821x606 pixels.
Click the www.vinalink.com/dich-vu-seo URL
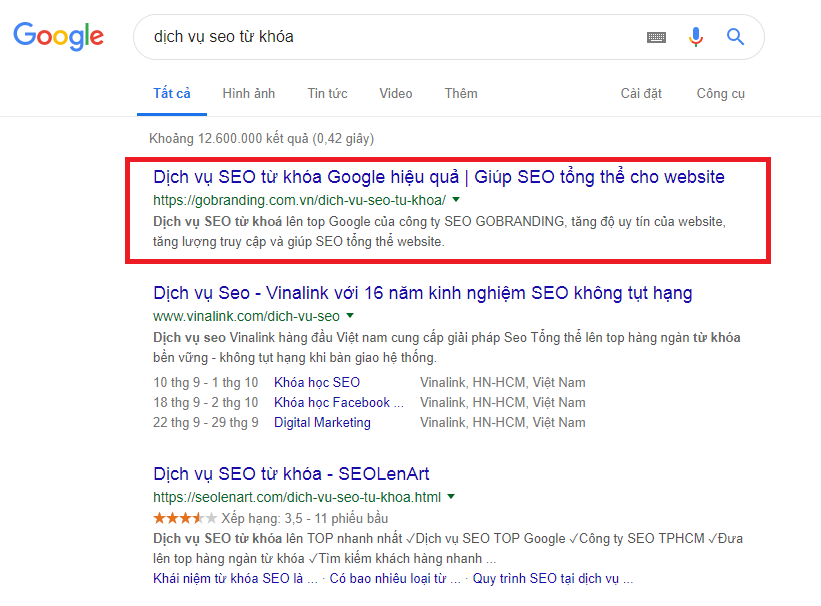pos(246,316)
